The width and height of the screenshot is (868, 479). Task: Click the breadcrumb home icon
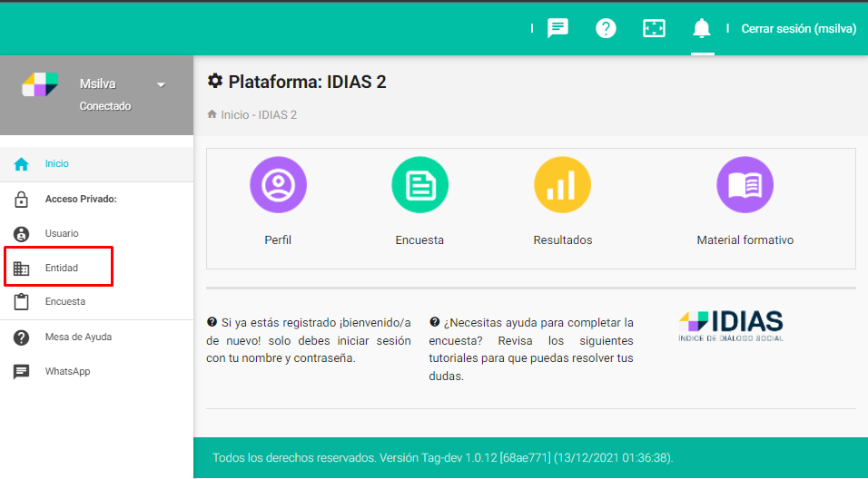point(212,114)
